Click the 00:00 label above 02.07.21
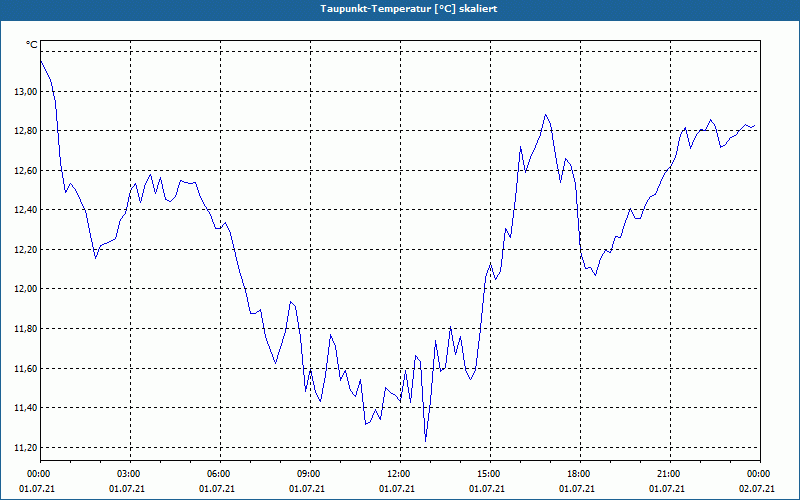 (x=760, y=474)
